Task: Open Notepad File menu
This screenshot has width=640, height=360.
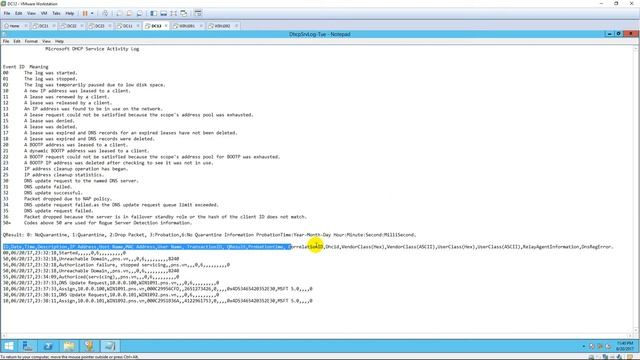Action: point(6,41)
